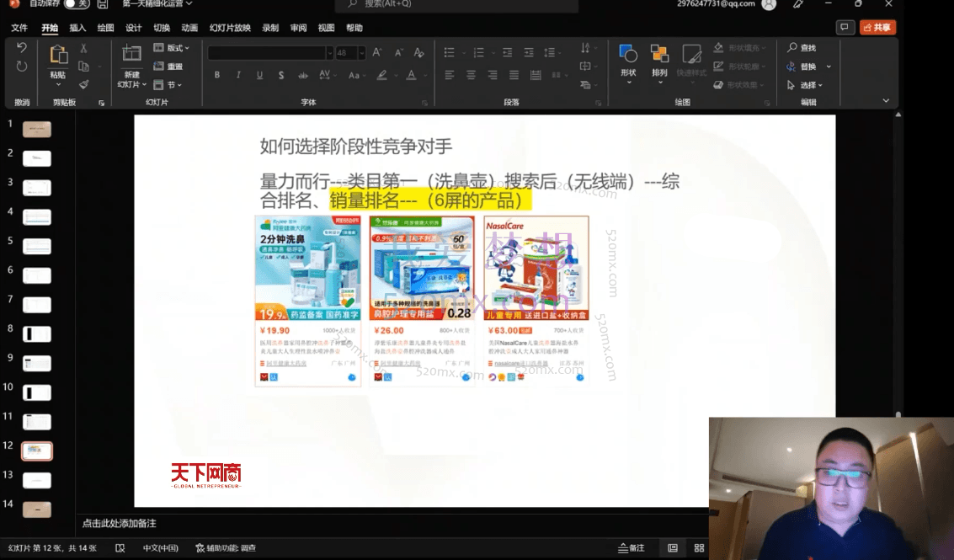
Task: Click Increase List Level icon
Action: pos(529,53)
